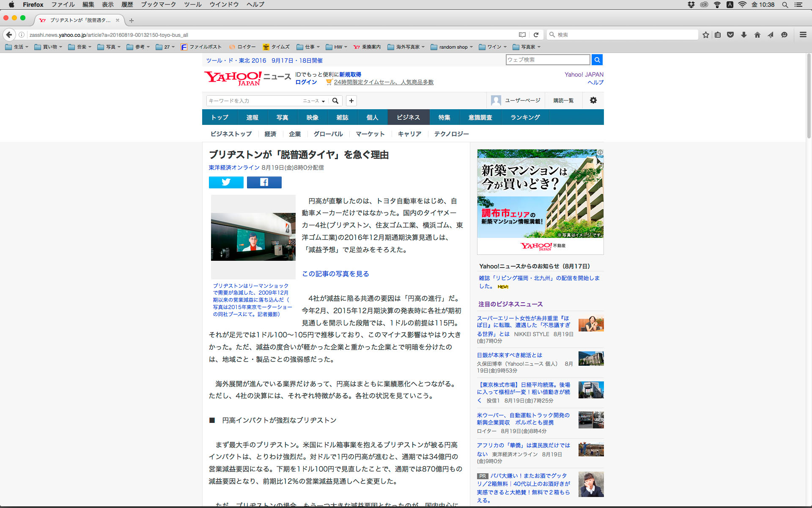The image size is (812, 508).
Task: Expand the ニュース search category dropdown
Action: coord(314,101)
